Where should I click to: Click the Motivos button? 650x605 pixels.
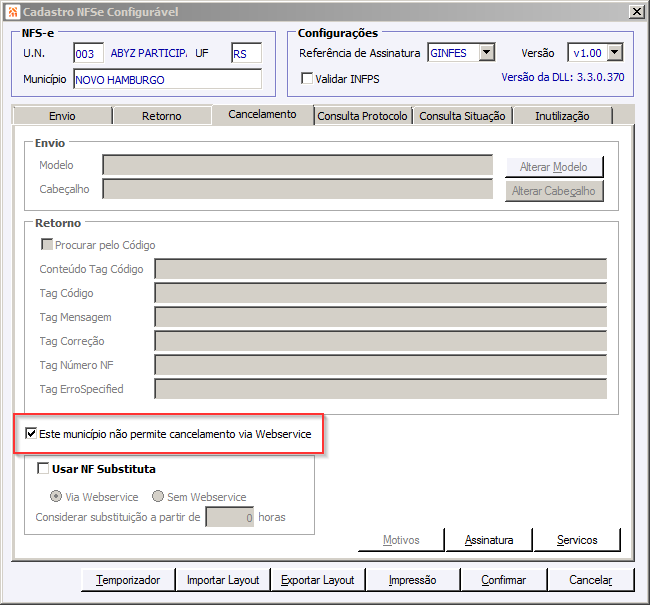pyautogui.click(x=401, y=540)
